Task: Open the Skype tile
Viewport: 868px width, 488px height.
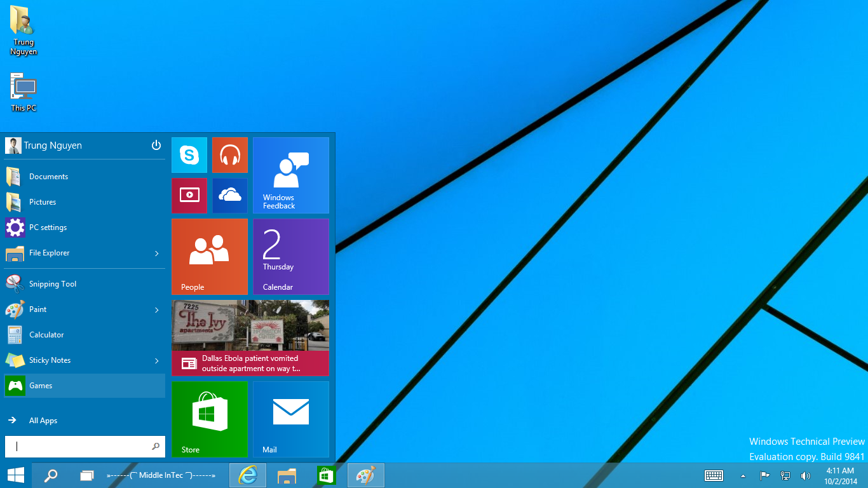Action: pos(189,155)
